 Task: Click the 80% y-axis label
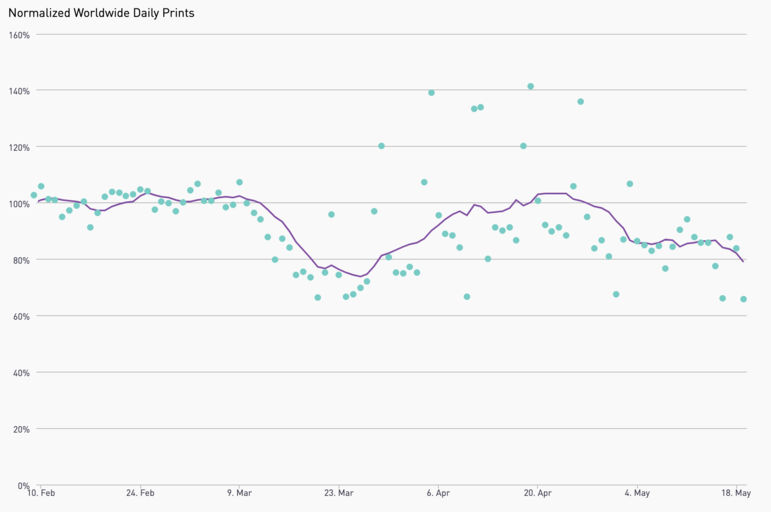tap(20, 260)
